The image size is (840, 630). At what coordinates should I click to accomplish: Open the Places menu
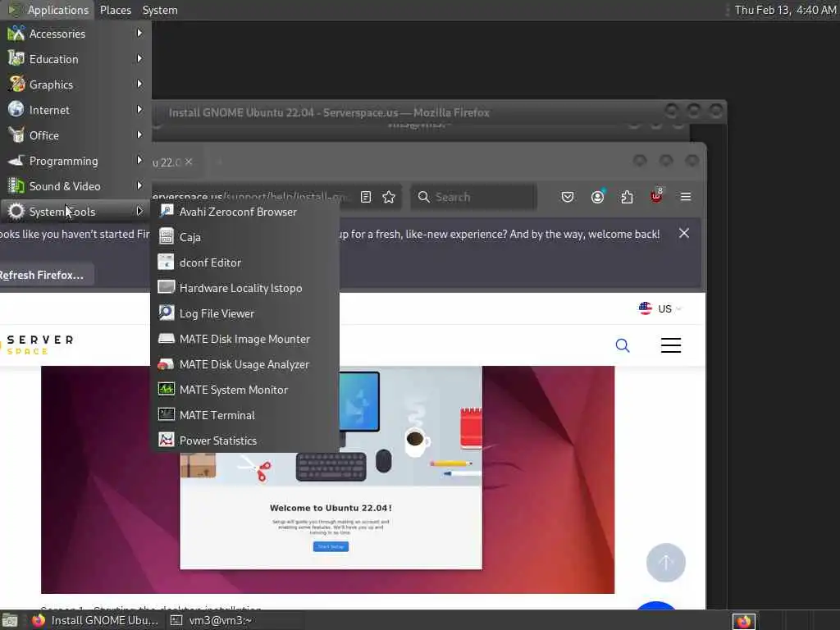click(115, 10)
